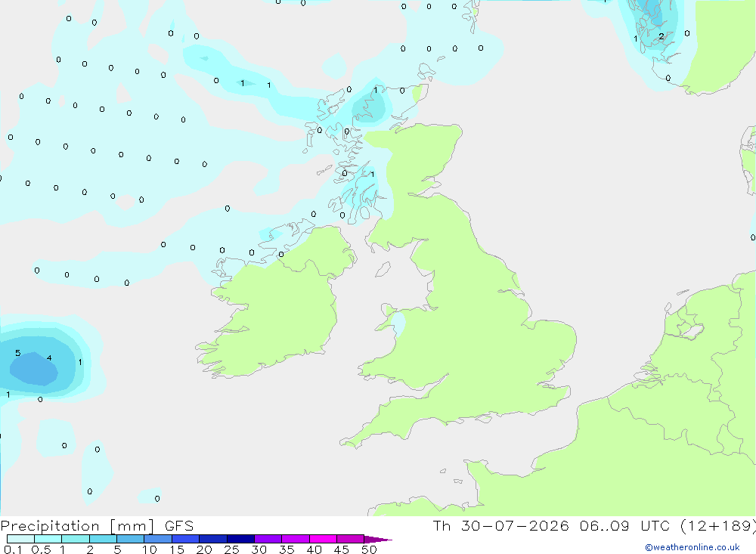Viewport: 756px width, 554px height.
Task: Click the '0.1' legend scale label
Action: [13, 549]
